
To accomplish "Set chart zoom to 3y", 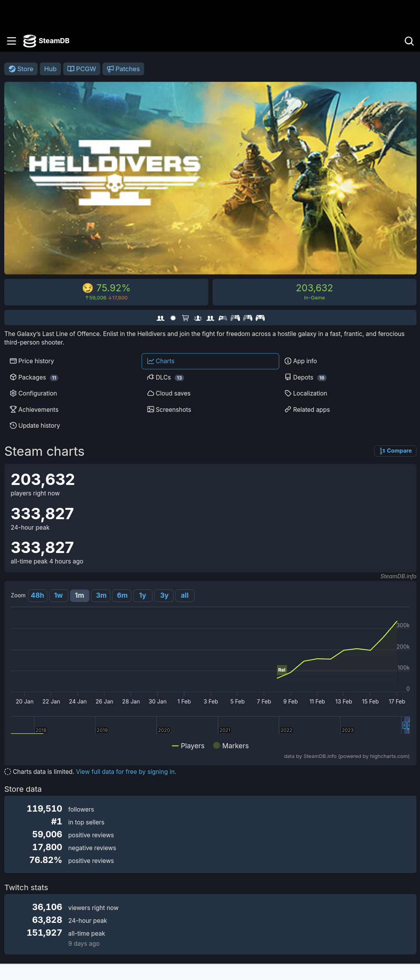I will coord(164,595).
